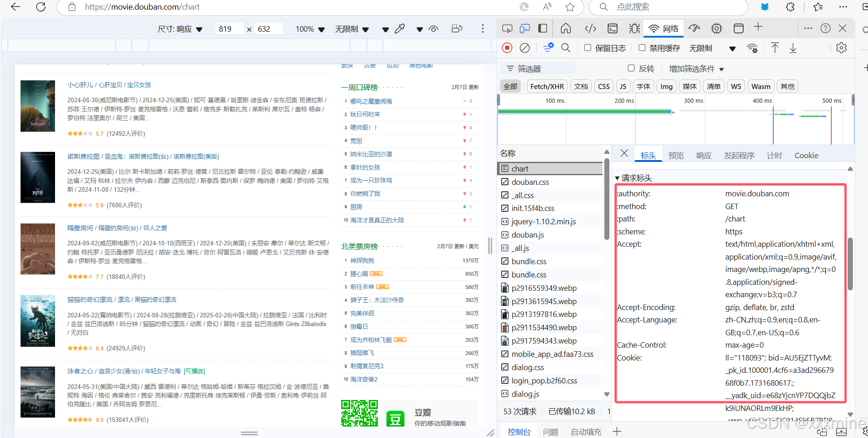Open the Elements panel code icon
868x438 pixels.
click(x=591, y=28)
